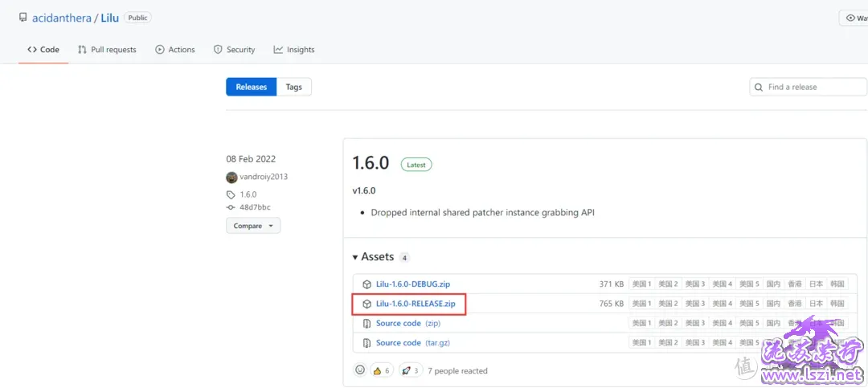Choose 美国 2 mirror for Source code (tar.gz)

[668, 343]
